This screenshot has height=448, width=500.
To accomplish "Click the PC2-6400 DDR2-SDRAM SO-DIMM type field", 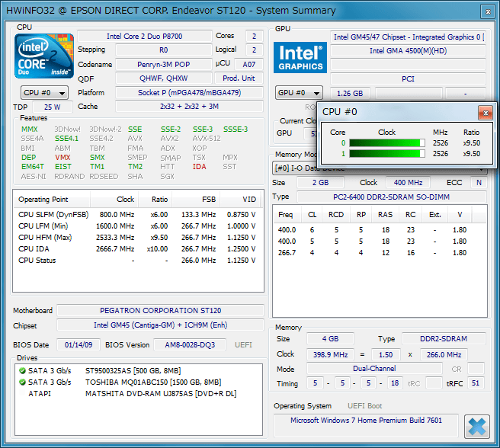I will pos(391,197).
